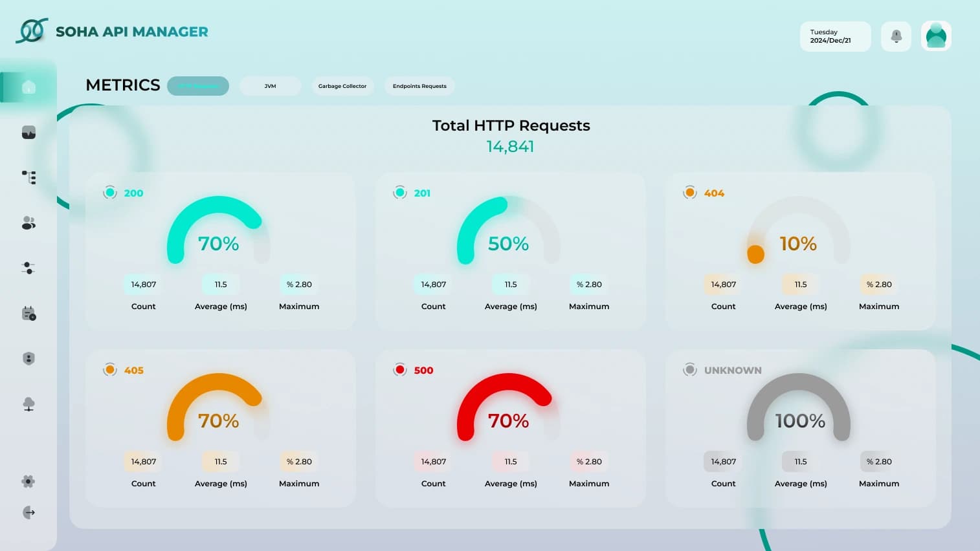Click the status dot beside 200
The width and height of the screenshot is (980, 551).
point(110,193)
